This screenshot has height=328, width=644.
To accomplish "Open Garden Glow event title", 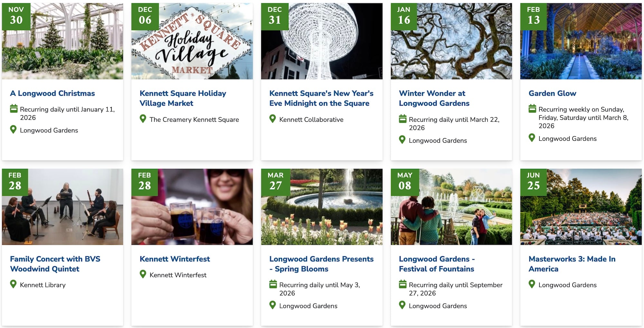I will point(552,93).
